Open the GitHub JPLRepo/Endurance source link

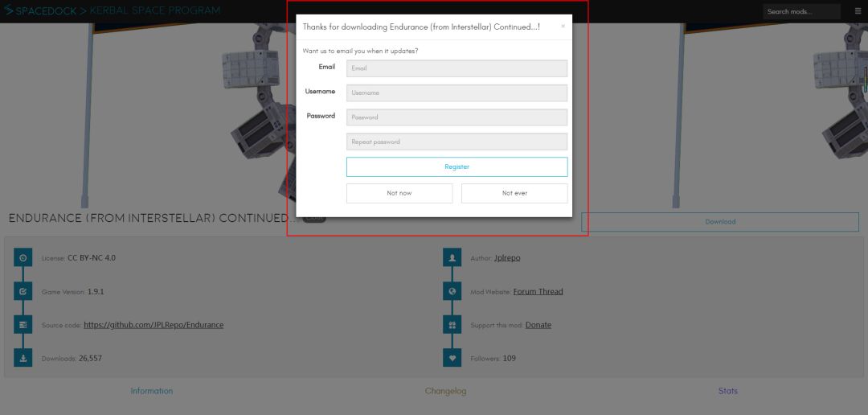pos(154,325)
